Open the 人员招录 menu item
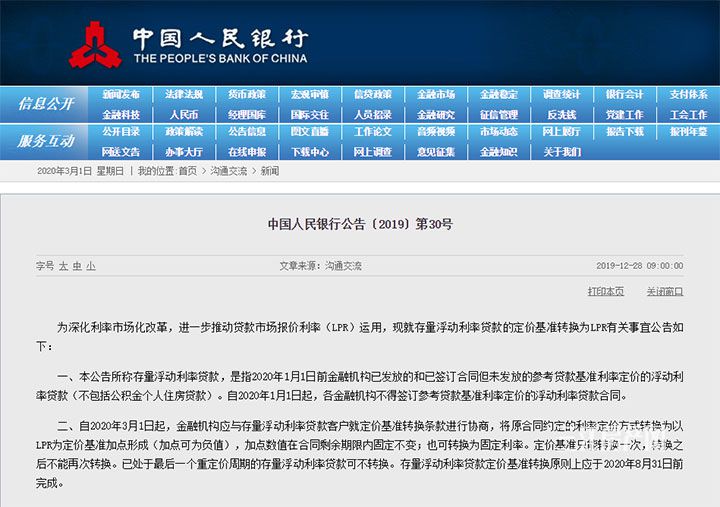 tap(373, 114)
